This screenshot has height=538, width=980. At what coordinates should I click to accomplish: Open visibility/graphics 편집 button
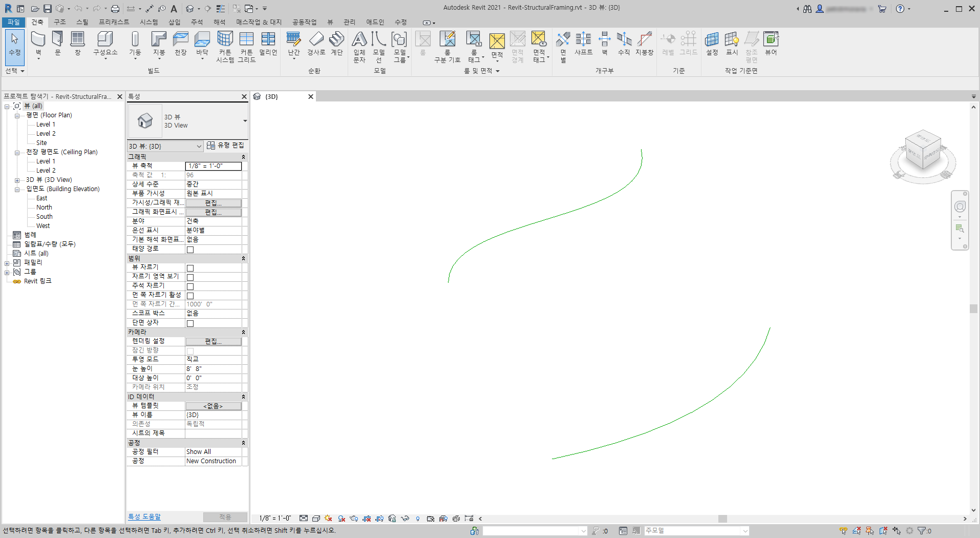click(214, 202)
